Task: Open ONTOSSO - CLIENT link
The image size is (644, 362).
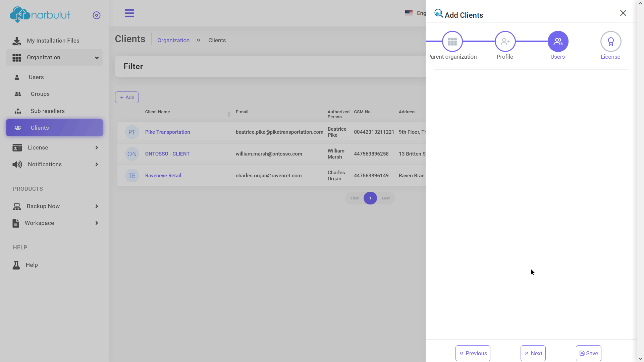Action: pyautogui.click(x=167, y=154)
